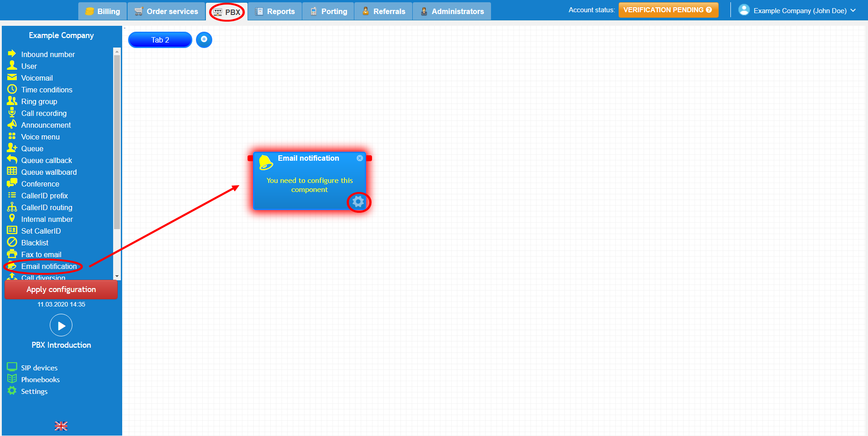The image size is (868, 436).
Task: Click the Set CallerID card icon
Action: tap(12, 230)
